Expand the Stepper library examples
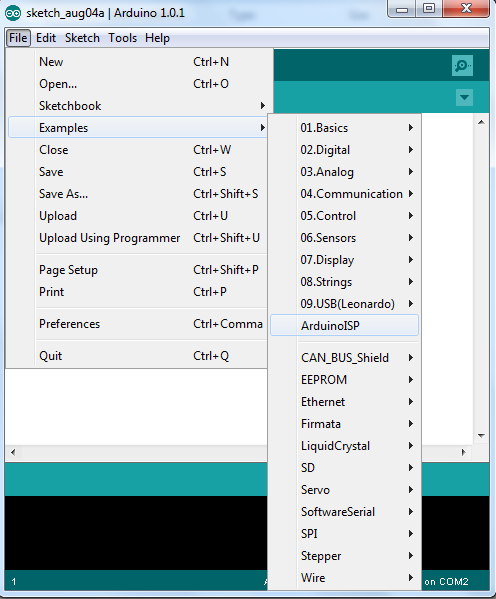 click(x=344, y=556)
